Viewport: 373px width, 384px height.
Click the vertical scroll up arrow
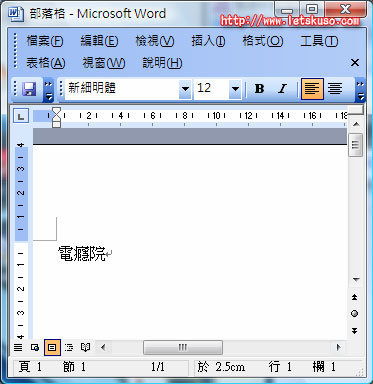(x=356, y=124)
